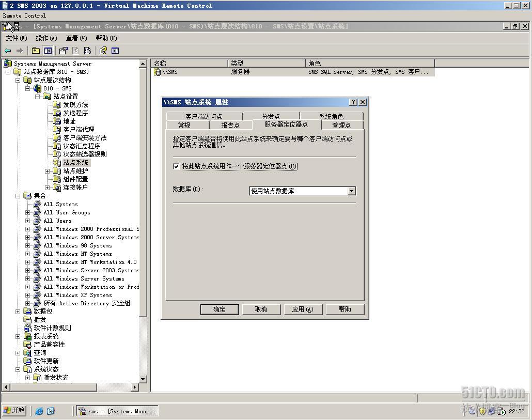This screenshot has width=532, height=420.
Task: Collapse the 集合 tree node
Action: [18, 196]
